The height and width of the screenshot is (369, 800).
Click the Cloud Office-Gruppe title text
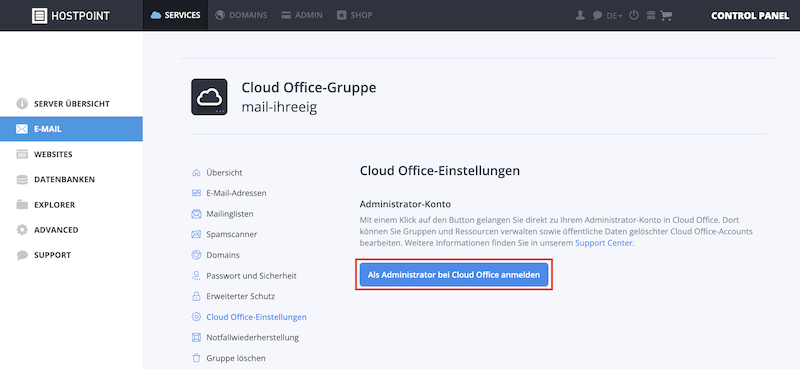(x=309, y=88)
